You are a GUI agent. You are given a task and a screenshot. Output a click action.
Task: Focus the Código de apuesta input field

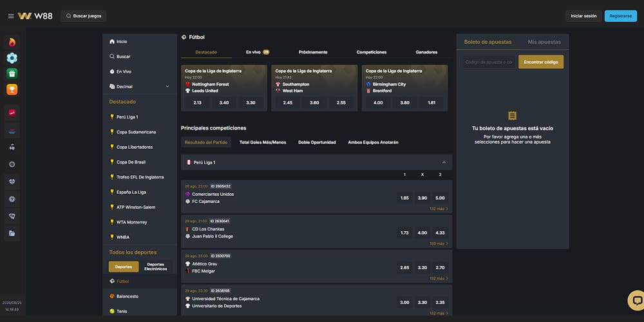click(x=489, y=62)
